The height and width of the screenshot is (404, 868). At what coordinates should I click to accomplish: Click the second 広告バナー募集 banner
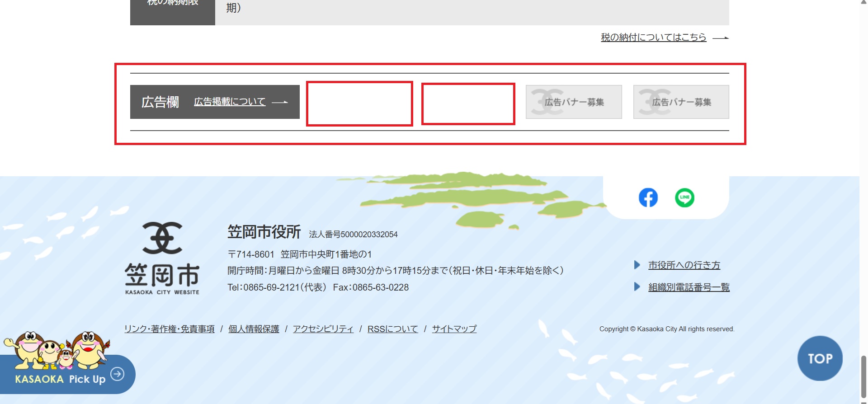pos(681,102)
